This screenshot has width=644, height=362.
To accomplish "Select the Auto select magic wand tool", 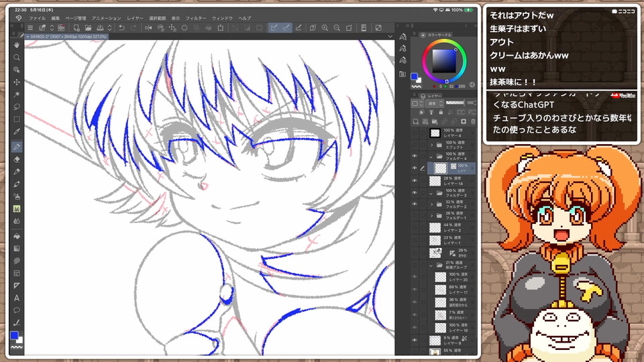I will (x=16, y=95).
